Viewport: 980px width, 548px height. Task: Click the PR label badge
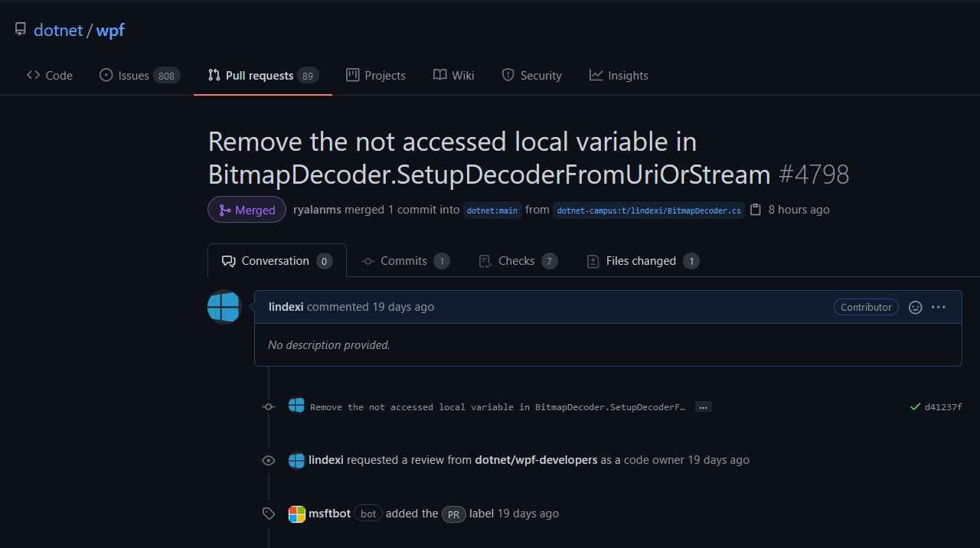(453, 514)
